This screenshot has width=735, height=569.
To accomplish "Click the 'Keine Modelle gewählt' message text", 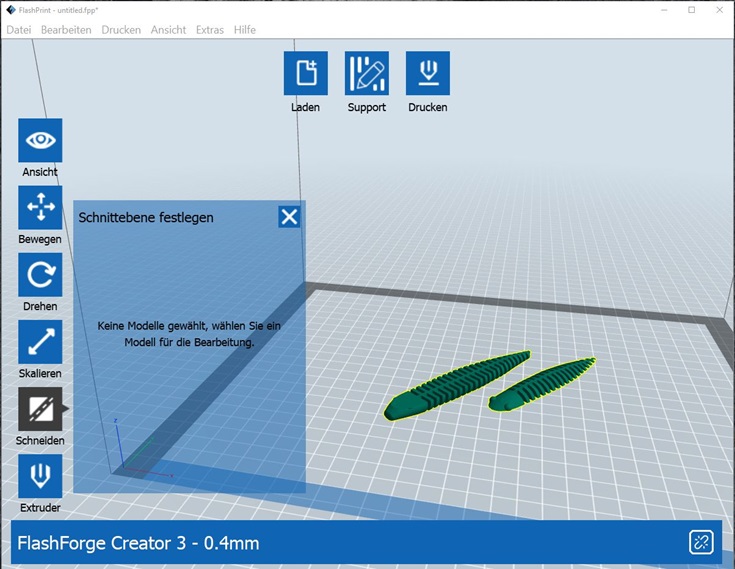I will [x=189, y=334].
